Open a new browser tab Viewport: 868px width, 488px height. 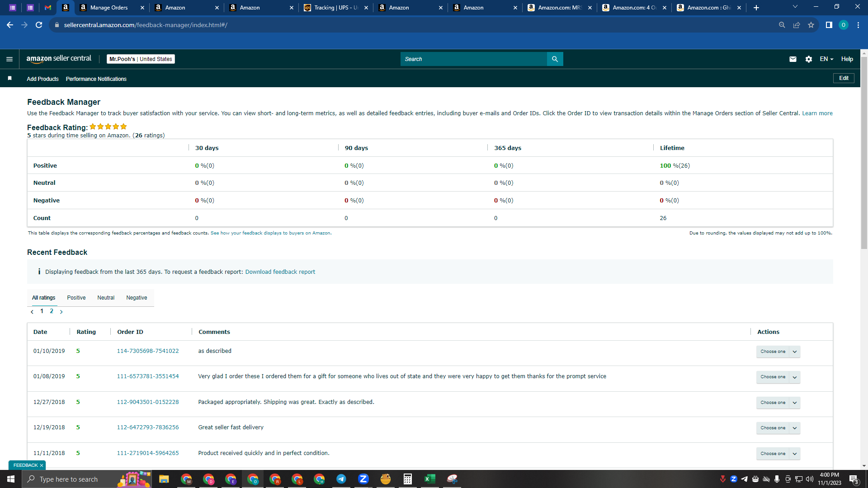click(756, 8)
